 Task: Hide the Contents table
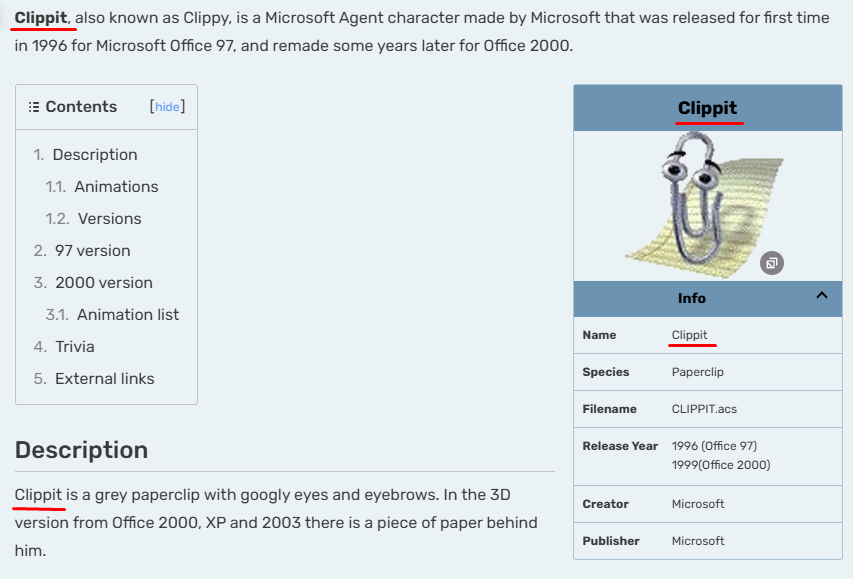[167, 107]
